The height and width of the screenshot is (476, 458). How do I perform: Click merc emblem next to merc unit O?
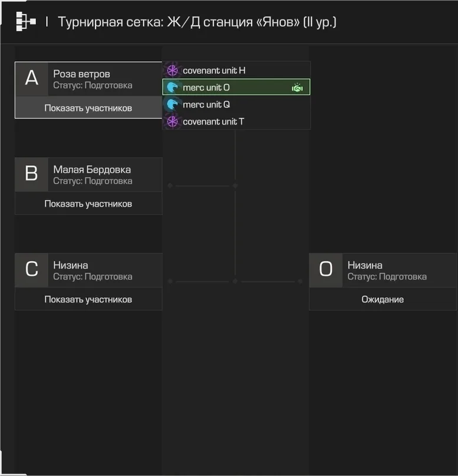[172, 87]
